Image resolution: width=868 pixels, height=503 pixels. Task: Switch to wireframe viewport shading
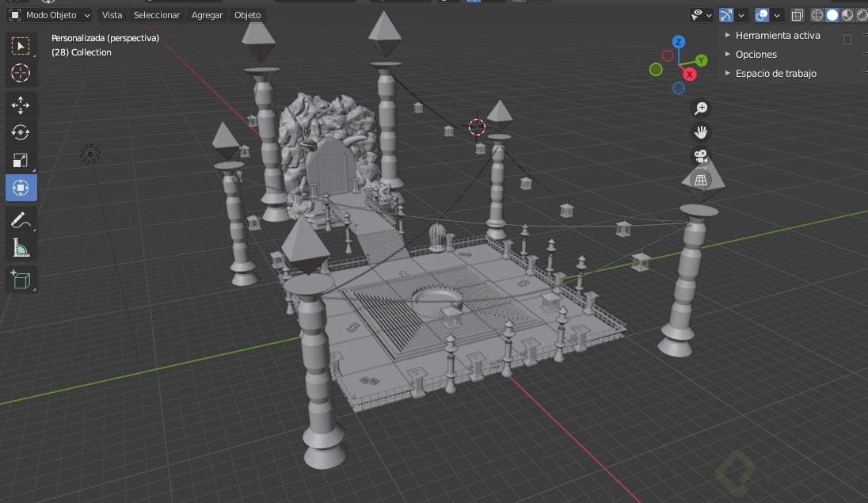click(x=817, y=15)
